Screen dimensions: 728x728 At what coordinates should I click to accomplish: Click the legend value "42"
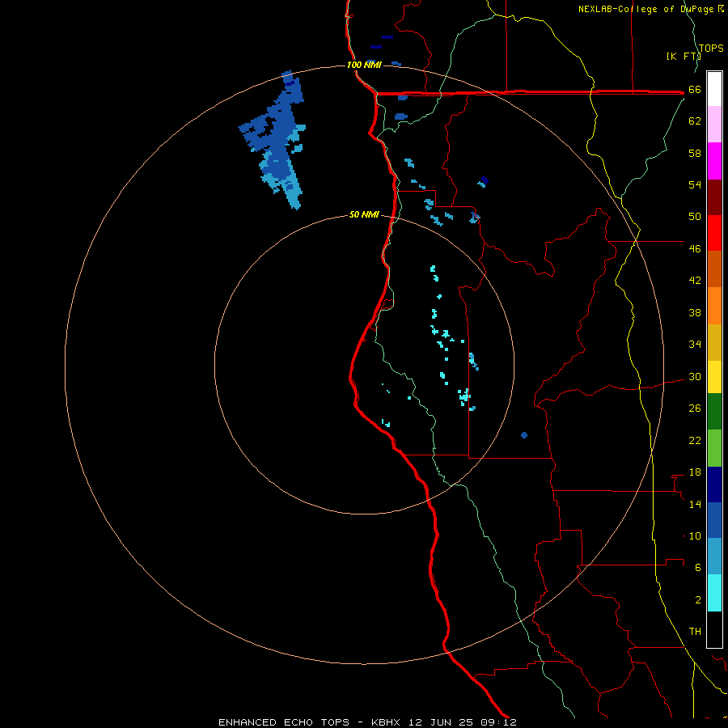pos(695,281)
